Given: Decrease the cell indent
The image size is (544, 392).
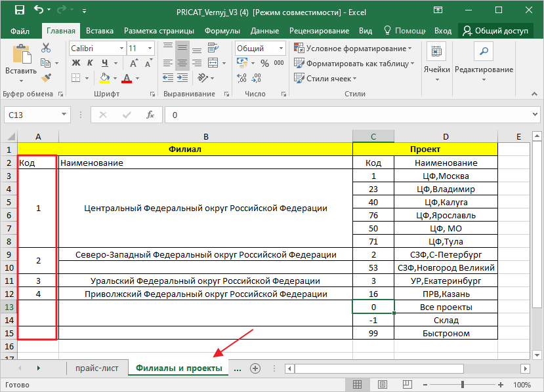Looking at the screenshot, I should click(168, 77).
